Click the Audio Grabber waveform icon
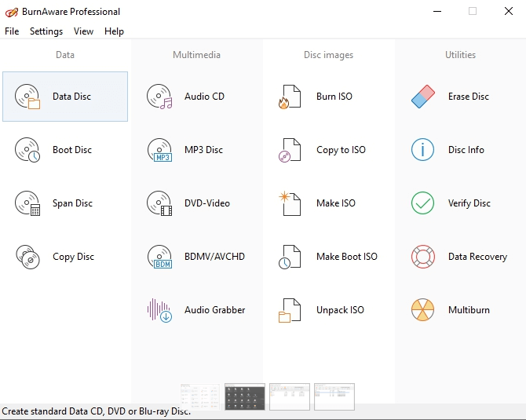Viewport: 526px width, 420px height. pyautogui.click(x=159, y=310)
